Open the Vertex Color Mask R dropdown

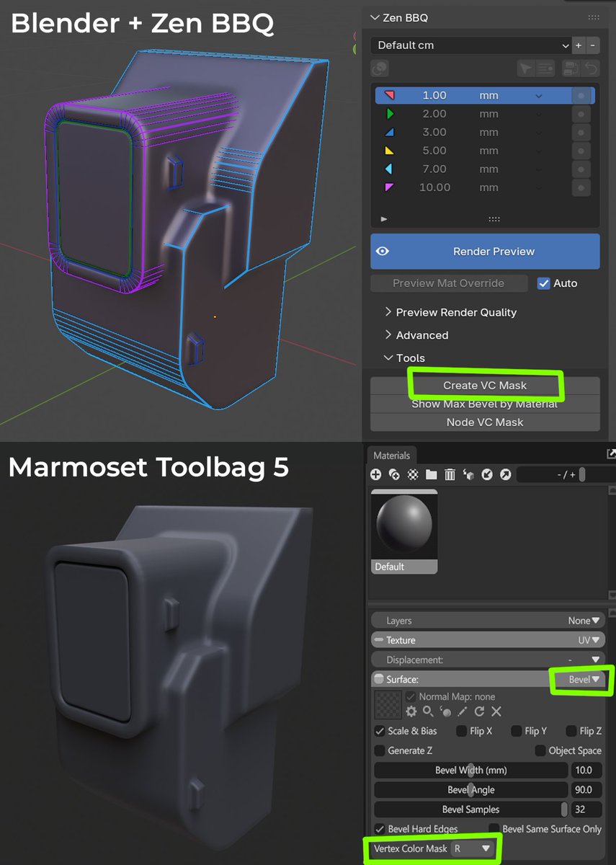click(x=473, y=849)
